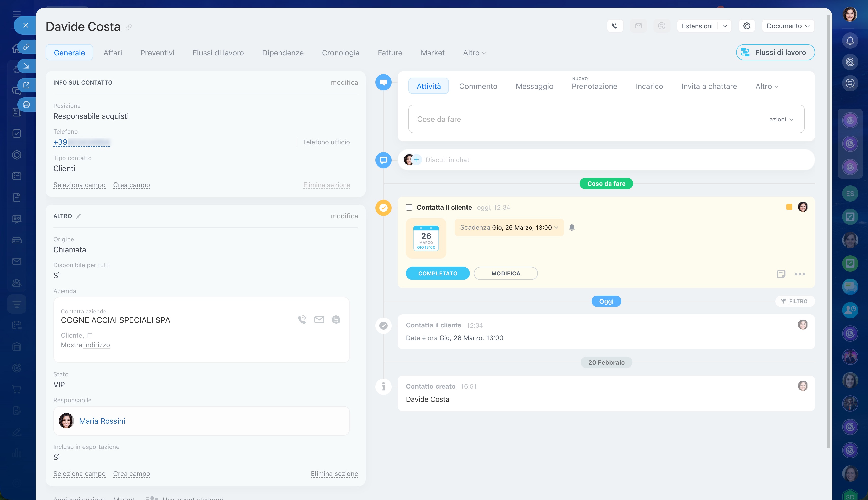Screen dimensions: 868x500
Task: Select the Commento tab
Action: [478, 86]
